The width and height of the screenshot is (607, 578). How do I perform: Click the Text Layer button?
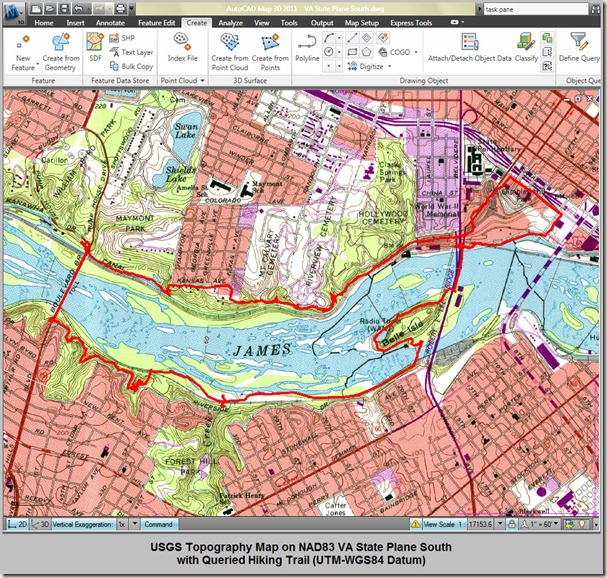131,52
